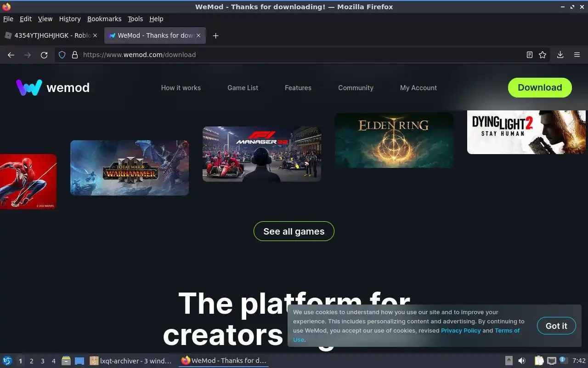This screenshot has width=588, height=368.
Task: Open the clipboard manager tray icon
Action: point(539,361)
